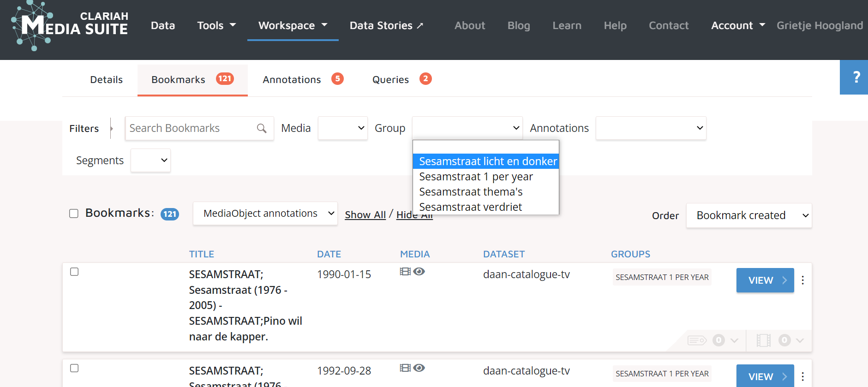Click the CLARIAH Media Suite logo
This screenshot has height=387, width=868.
coord(70,25)
